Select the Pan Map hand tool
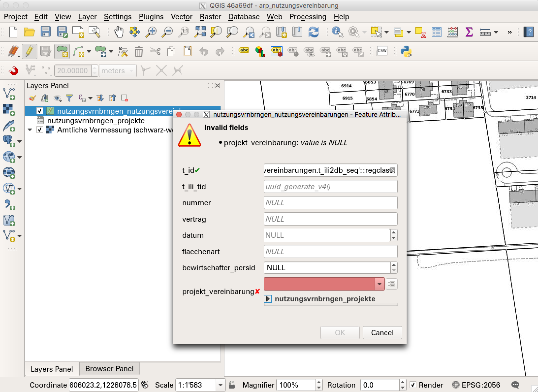Viewport: 538px width, 392px height. 119,32
